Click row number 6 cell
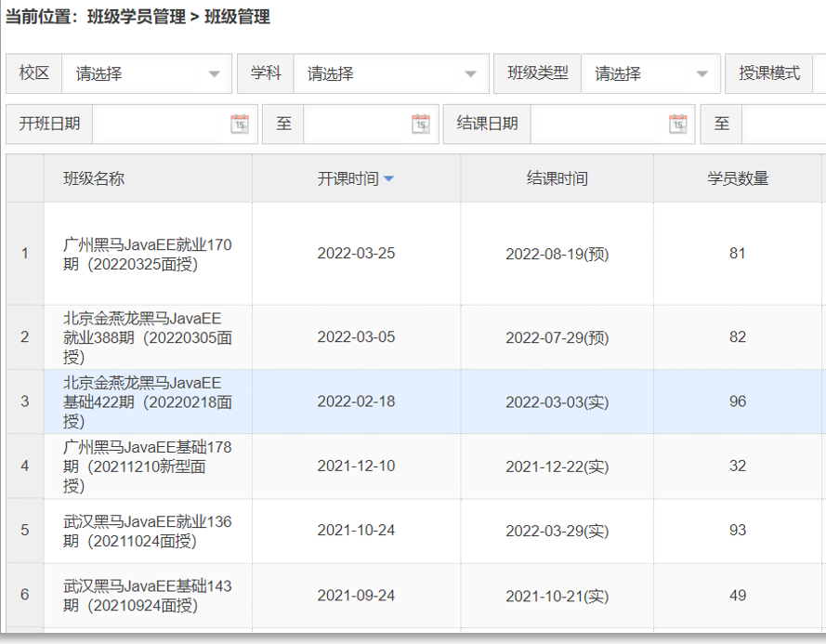The height and width of the screenshot is (644, 826). point(25,596)
